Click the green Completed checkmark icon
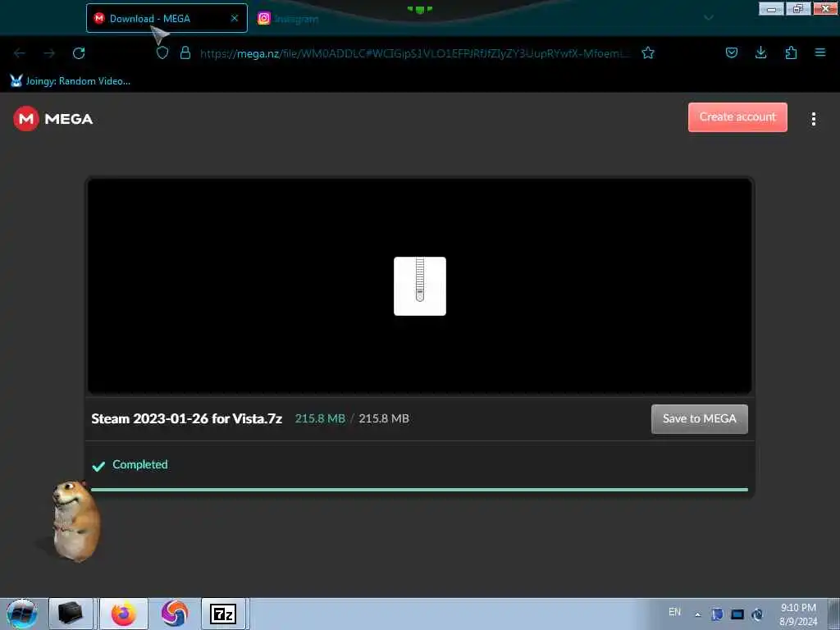This screenshot has width=840, height=630. click(x=98, y=466)
